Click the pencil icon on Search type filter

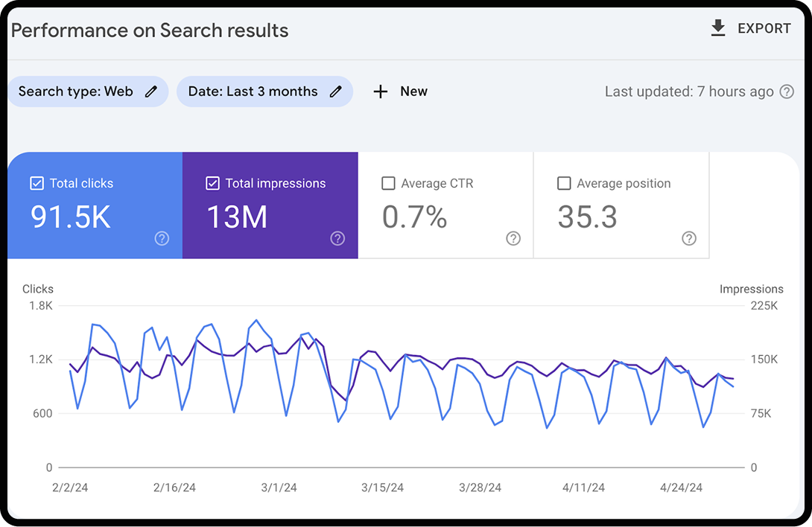point(150,91)
